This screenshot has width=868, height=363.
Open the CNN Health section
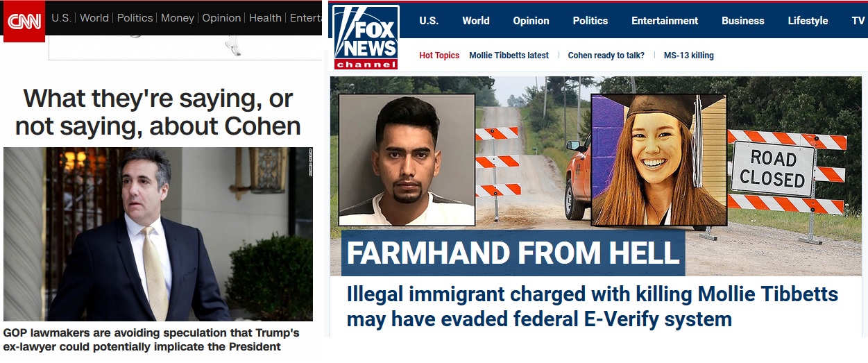coord(265,18)
